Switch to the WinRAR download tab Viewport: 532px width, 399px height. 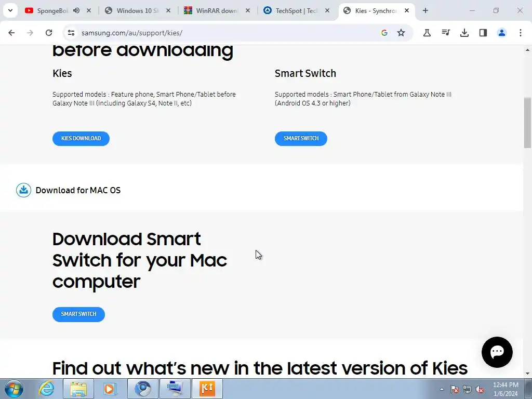click(217, 11)
